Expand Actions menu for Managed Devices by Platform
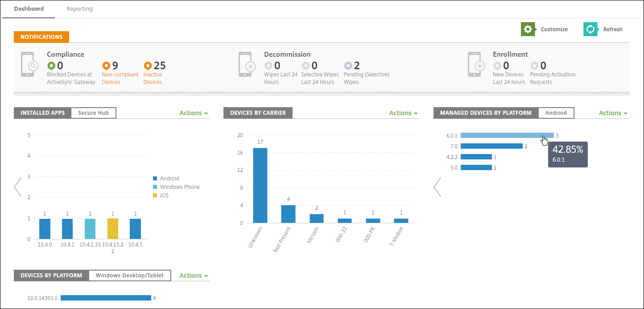 pyautogui.click(x=613, y=113)
